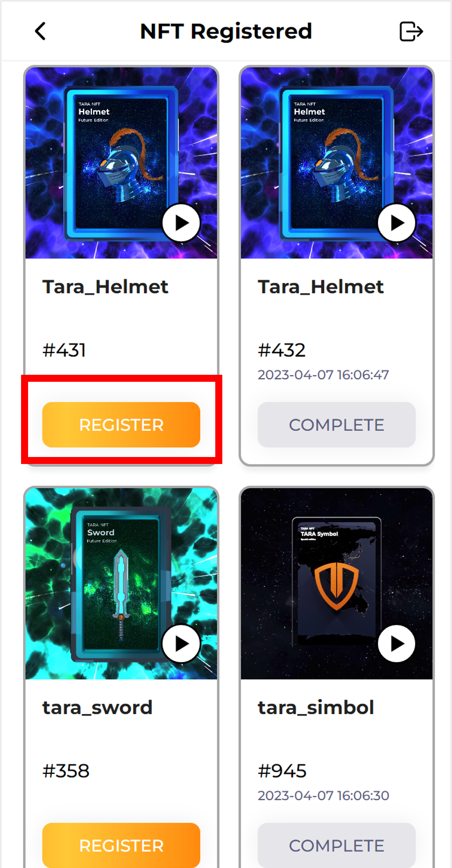Viewport: 452px width, 868px height.
Task: Tap the logout icon in header
Action: 411,31
